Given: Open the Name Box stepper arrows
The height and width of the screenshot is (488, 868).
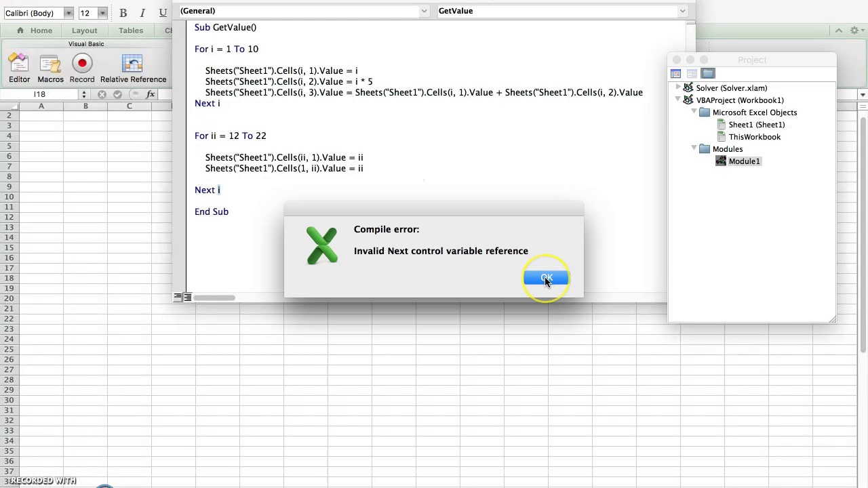Looking at the screenshot, I should pos(85,94).
